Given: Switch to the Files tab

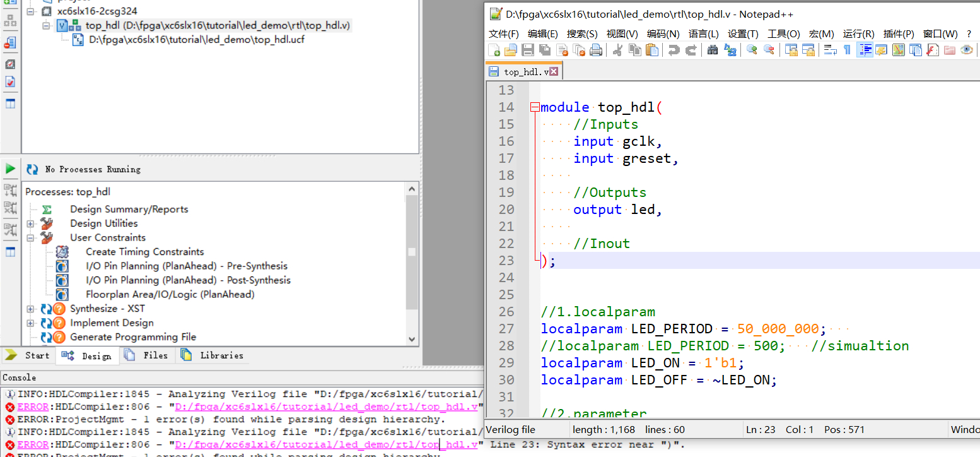Looking at the screenshot, I should (x=146, y=355).
